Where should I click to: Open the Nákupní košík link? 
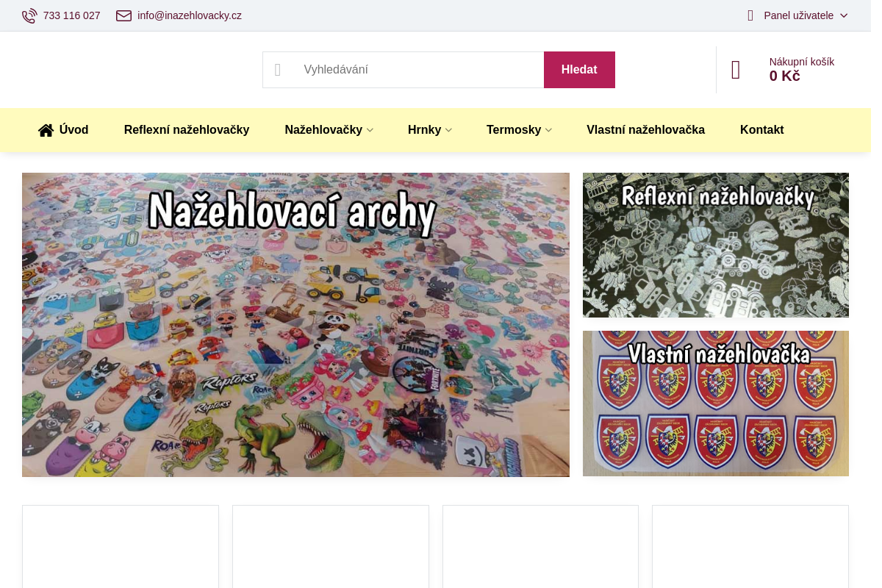pos(801,62)
